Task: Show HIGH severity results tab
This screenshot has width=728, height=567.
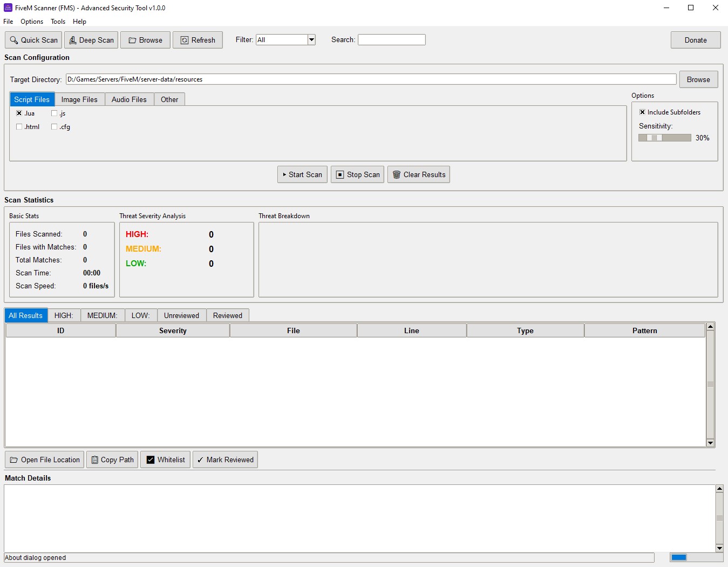Action: click(64, 315)
